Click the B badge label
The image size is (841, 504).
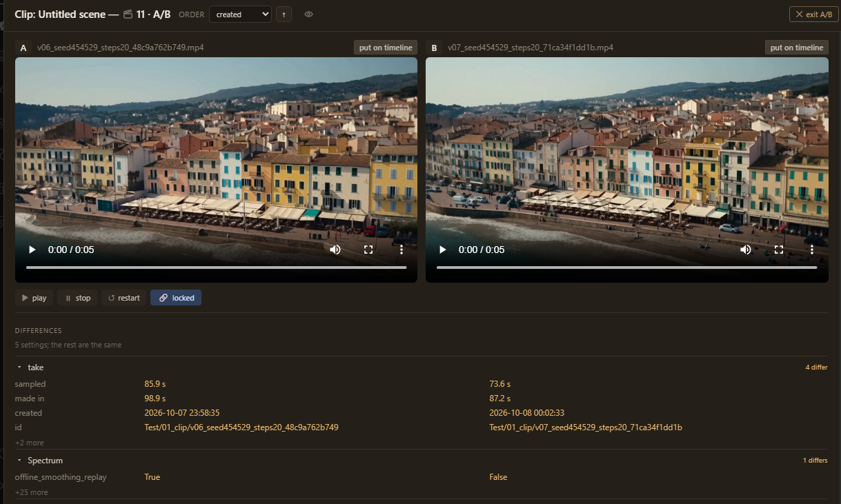tap(434, 48)
